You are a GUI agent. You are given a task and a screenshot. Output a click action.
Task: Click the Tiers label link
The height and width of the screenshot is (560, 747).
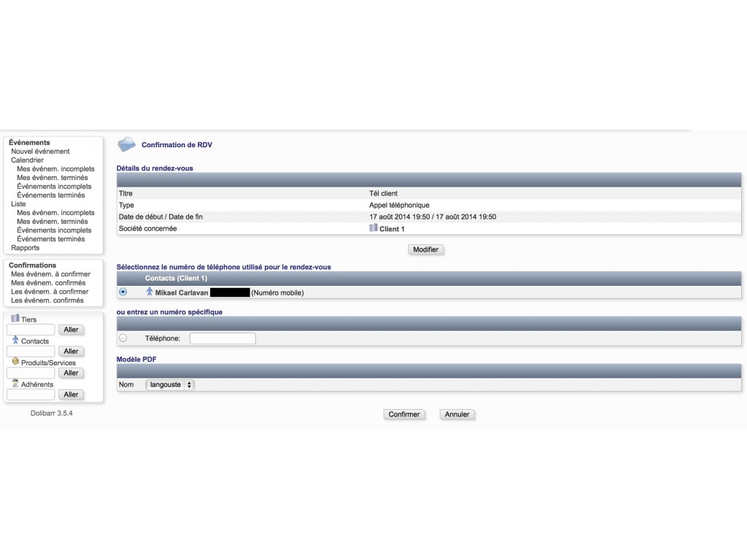28,319
